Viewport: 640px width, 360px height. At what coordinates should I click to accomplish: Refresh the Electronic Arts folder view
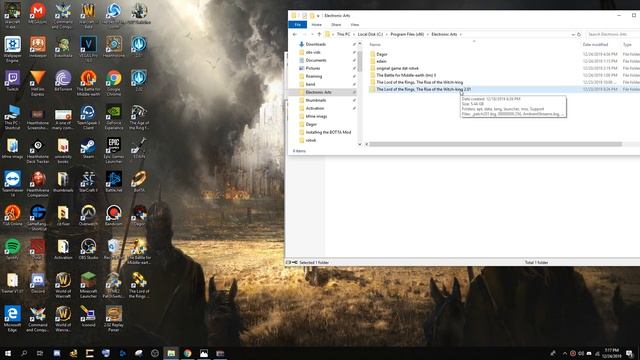click(579, 34)
